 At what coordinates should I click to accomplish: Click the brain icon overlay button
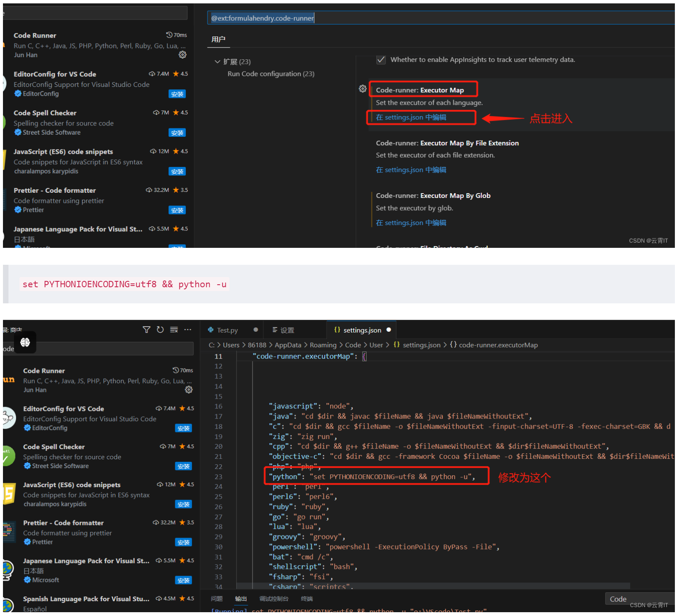tap(25, 342)
